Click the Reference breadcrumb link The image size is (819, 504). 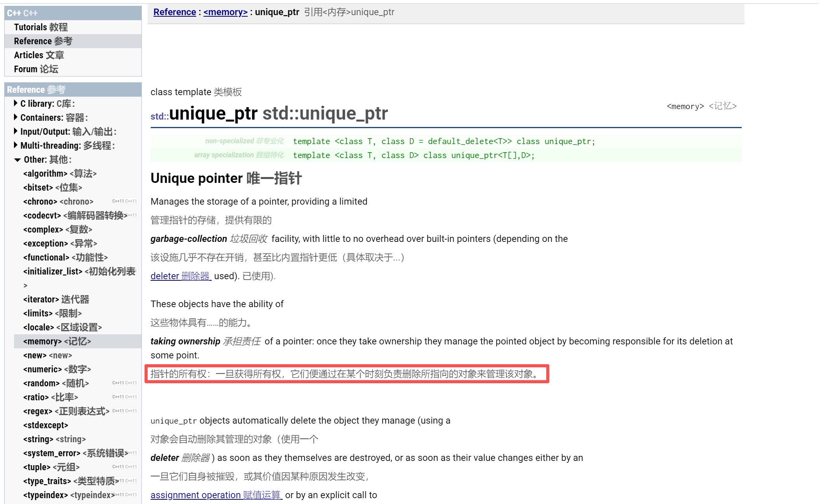pyautogui.click(x=174, y=12)
